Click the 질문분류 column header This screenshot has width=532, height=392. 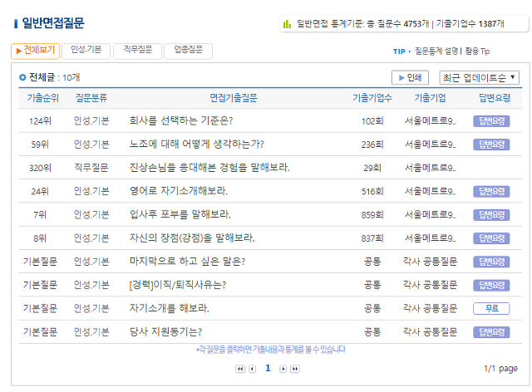point(91,98)
